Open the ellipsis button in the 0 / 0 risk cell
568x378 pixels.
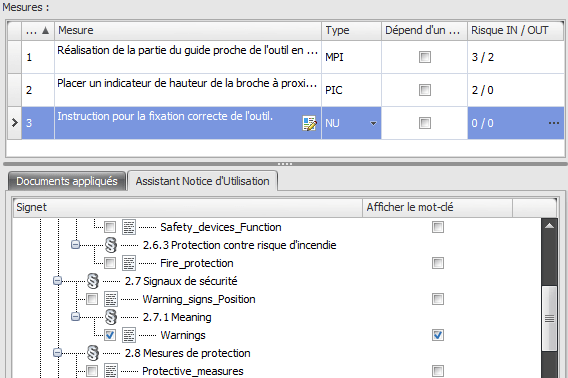point(554,123)
